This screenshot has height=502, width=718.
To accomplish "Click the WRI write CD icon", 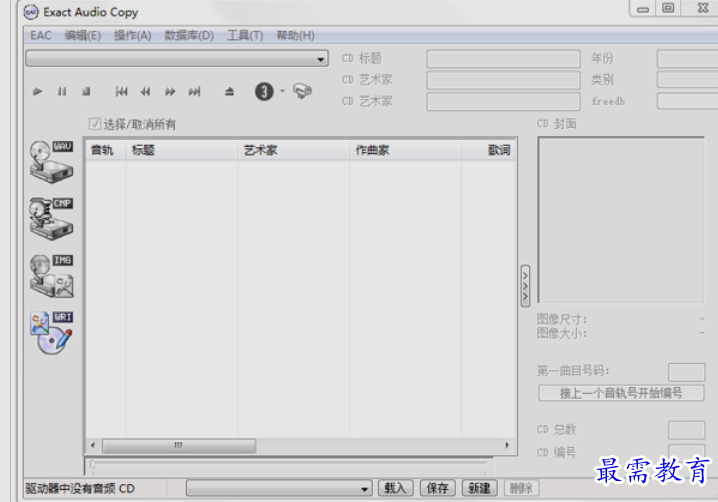I will click(x=51, y=333).
